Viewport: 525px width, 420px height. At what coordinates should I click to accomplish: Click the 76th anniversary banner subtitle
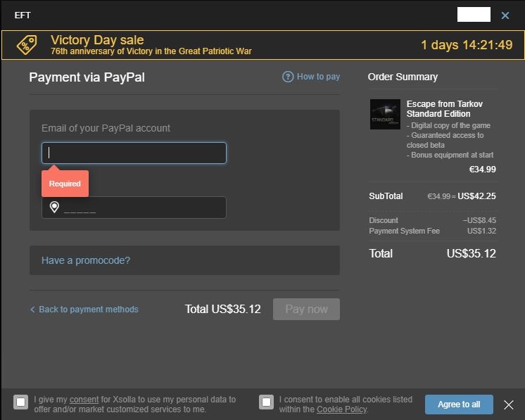151,51
